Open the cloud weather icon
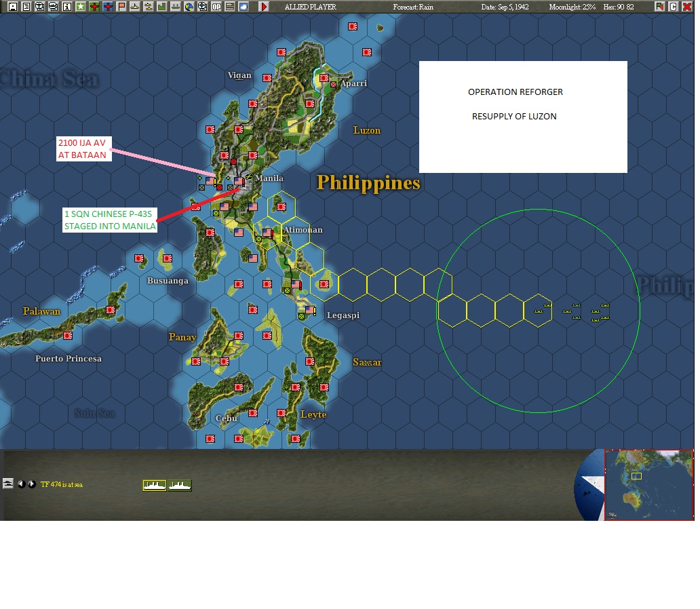The width and height of the screenshot is (700, 609). (244, 7)
